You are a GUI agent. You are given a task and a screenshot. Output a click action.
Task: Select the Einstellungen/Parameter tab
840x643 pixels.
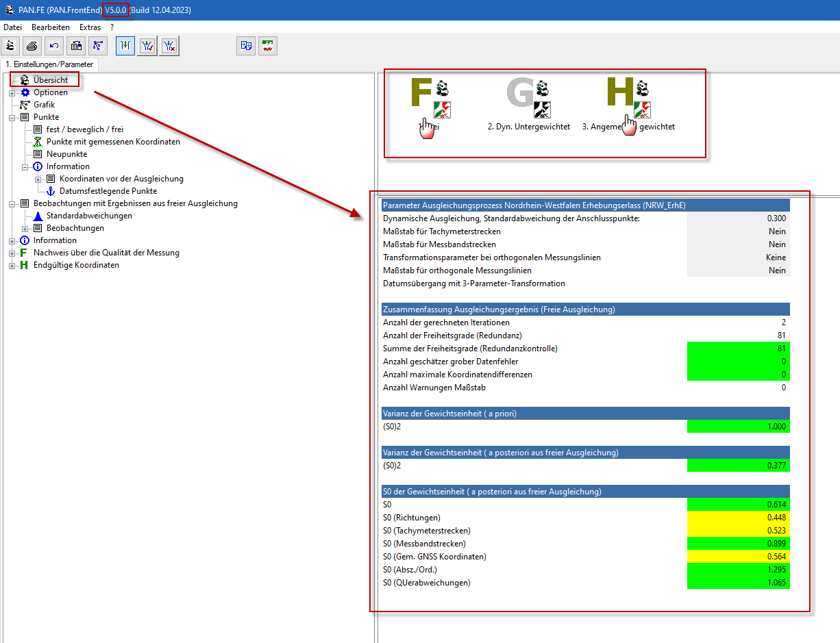49,64
